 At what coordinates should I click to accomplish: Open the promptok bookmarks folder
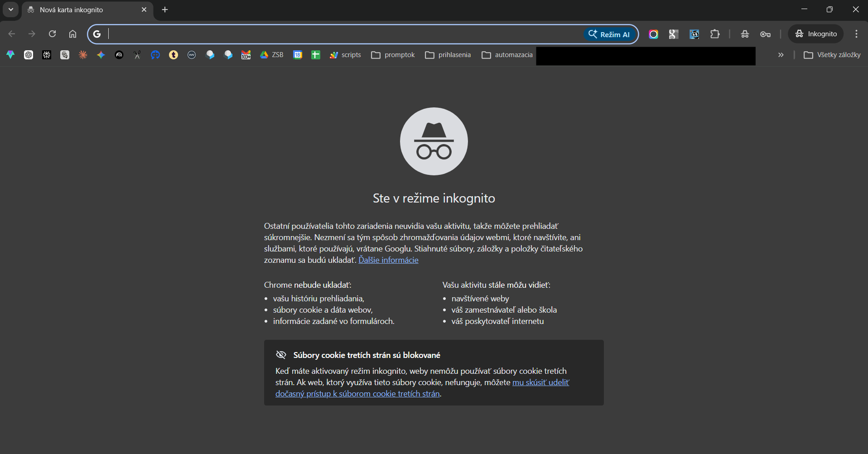[392, 55]
